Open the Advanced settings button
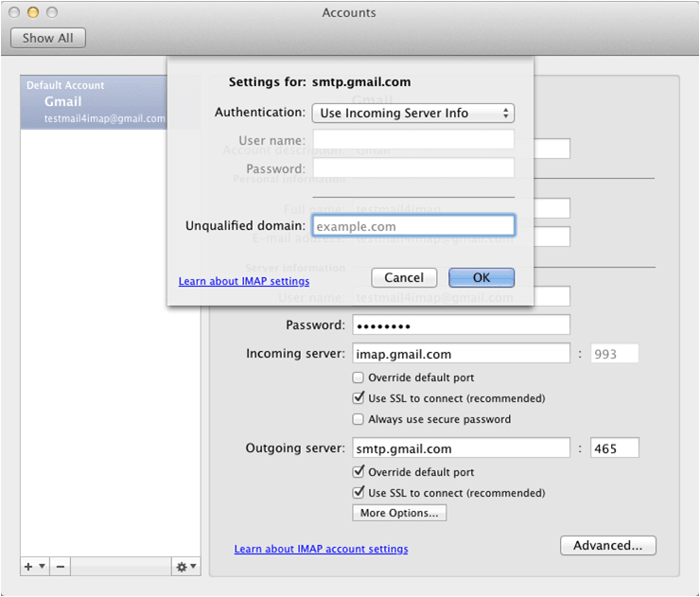The image size is (700, 597). 607,545
